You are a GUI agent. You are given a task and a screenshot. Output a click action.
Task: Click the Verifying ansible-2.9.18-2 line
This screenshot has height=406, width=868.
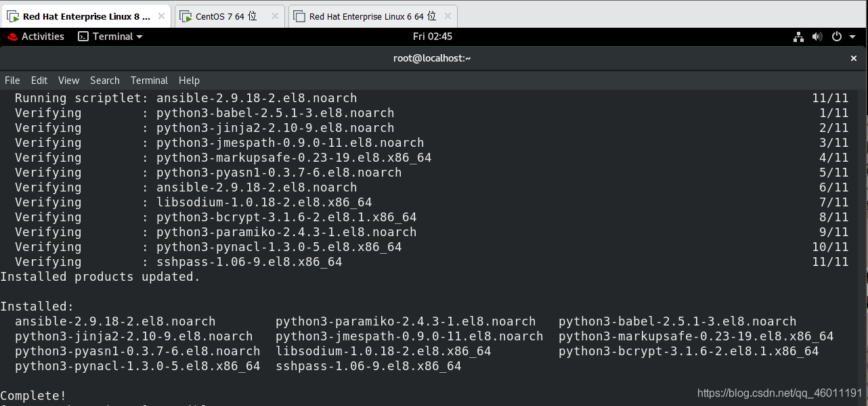pyautogui.click(x=431, y=187)
